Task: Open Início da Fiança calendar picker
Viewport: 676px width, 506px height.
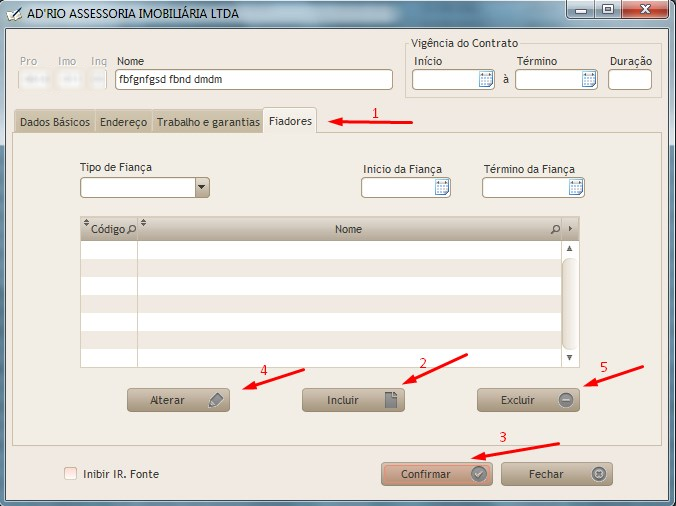Action: click(441, 187)
